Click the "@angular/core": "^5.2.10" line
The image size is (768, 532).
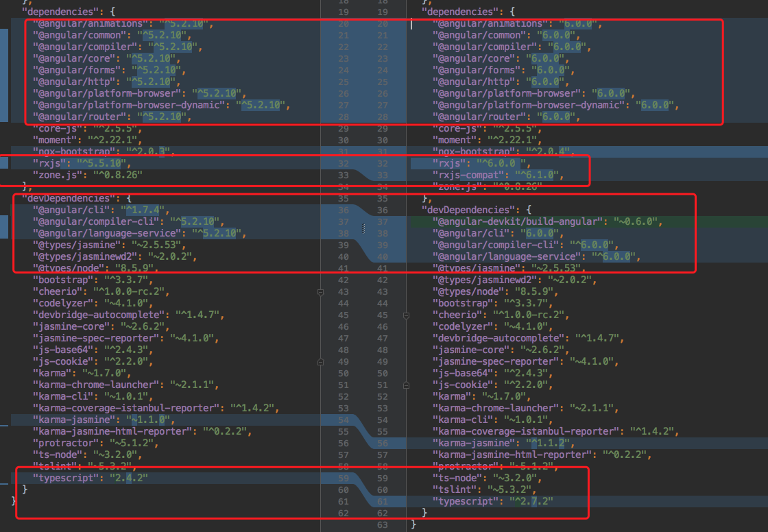pyautogui.click(x=106, y=59)
